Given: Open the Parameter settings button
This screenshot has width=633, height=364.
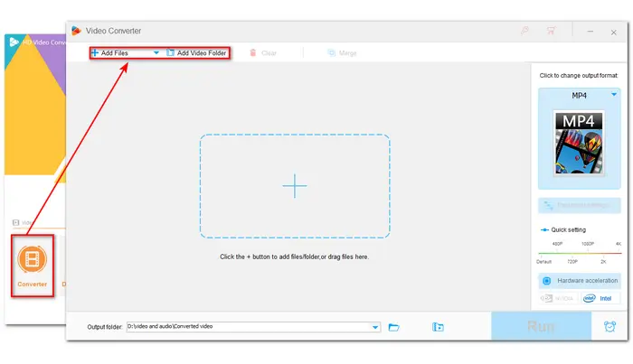Looking at the screenshot, I should tap(580, 205).
